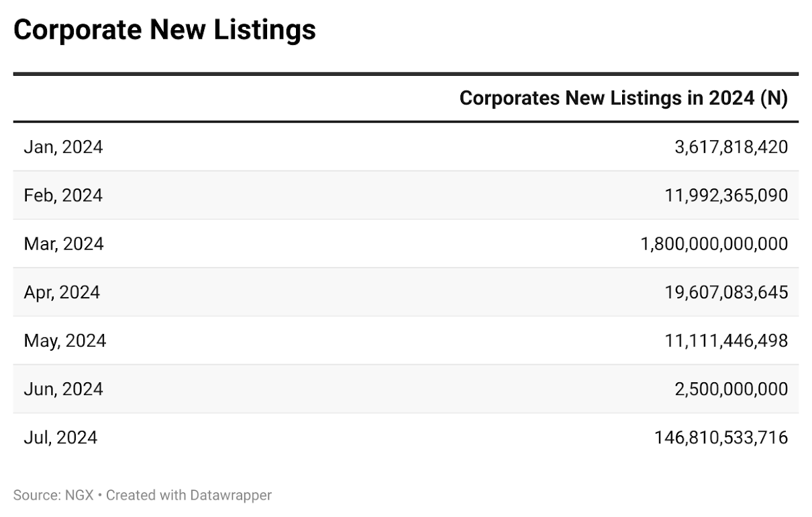
Task: Open the Created with Datawrapper link
Action: coord(189,496)
